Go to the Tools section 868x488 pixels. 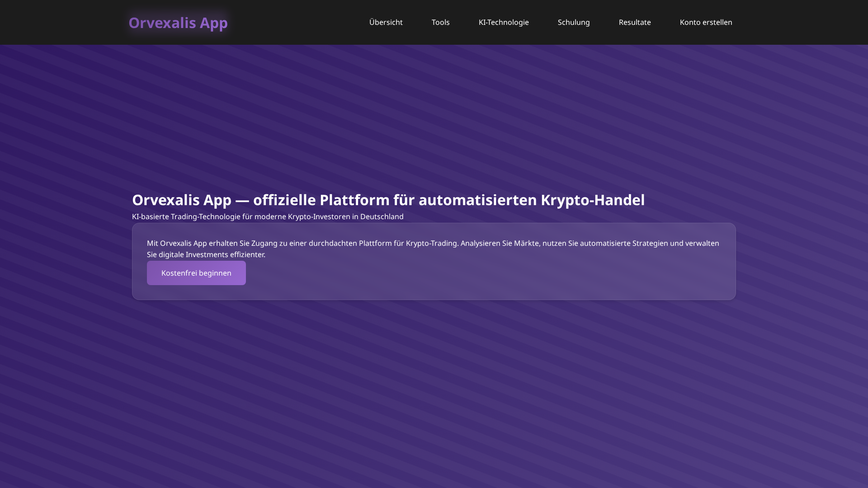point(440,22)
